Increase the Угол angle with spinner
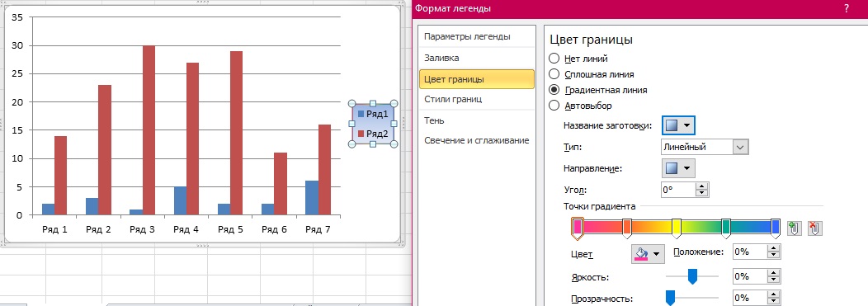 pos(702,186)
